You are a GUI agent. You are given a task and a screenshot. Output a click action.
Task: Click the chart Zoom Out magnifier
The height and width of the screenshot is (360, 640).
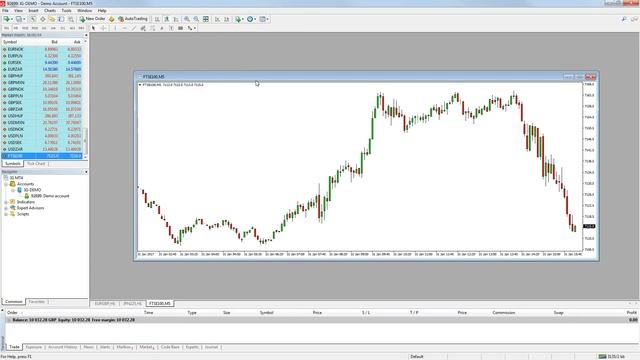196,19
